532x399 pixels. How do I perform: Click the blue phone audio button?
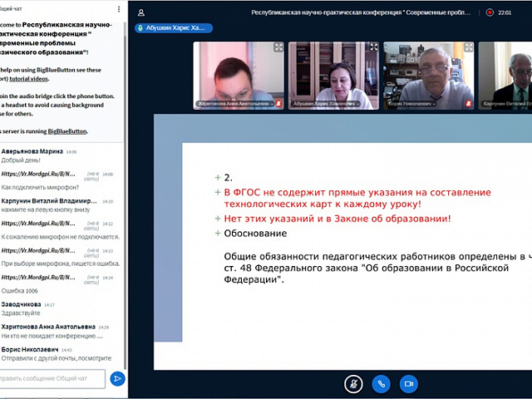[381, 383]
